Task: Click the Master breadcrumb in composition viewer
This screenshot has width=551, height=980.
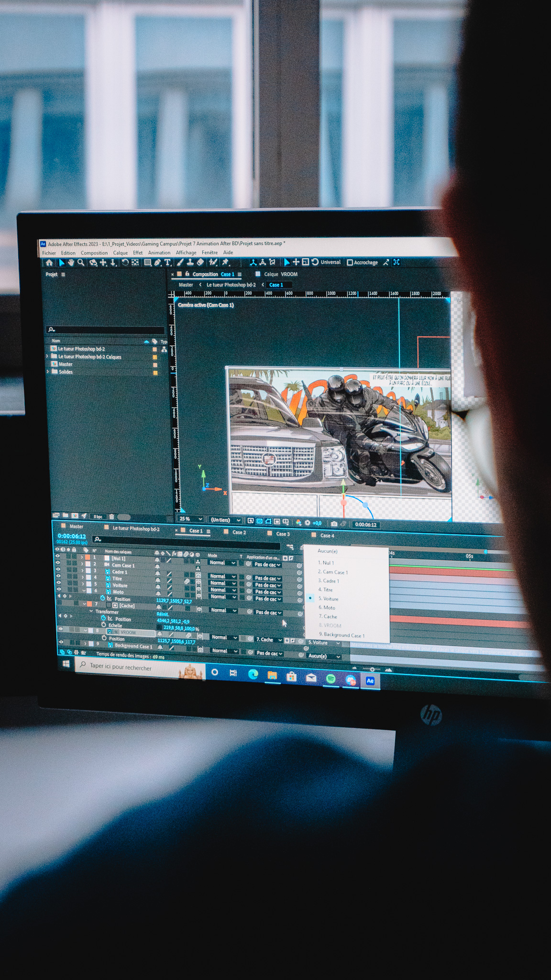Action: pos(186,285)
